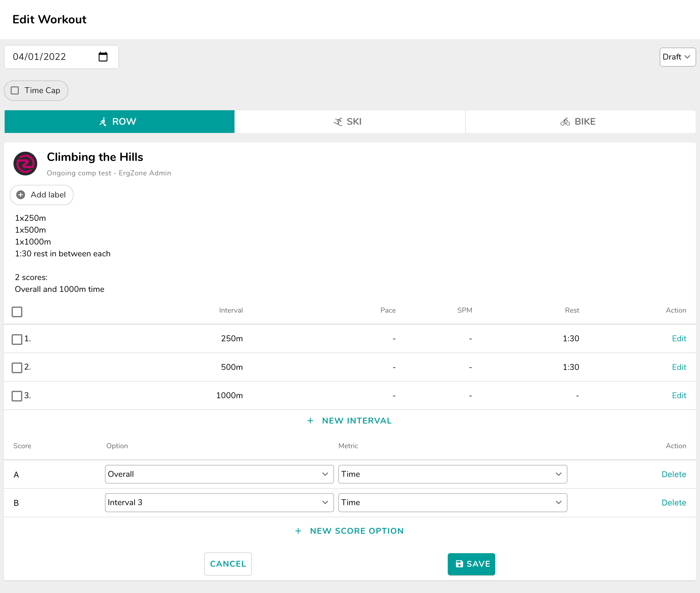The width and height of the screenshot is (700, 593).
Task: Click the skier icon on SKI tab
Action: (338, 122)
